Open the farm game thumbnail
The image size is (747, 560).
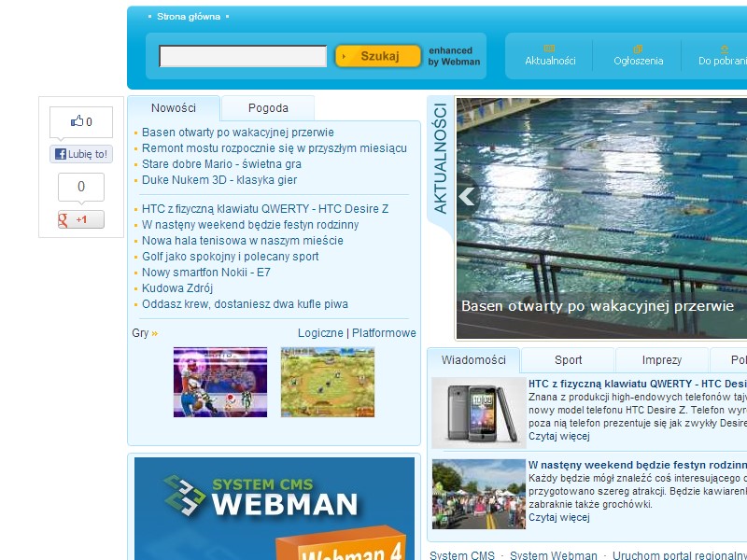[328, 382]
